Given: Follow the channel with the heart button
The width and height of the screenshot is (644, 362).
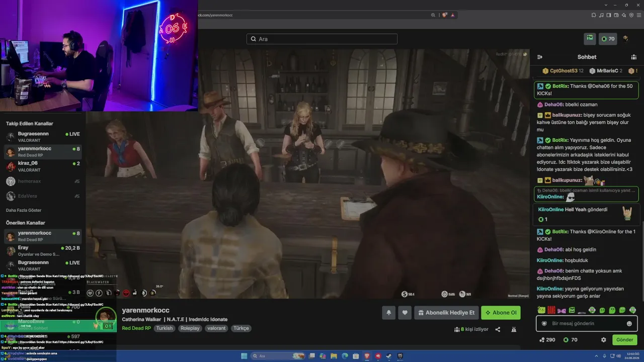Looking at the screenshot, I should [x=405, y=313].
